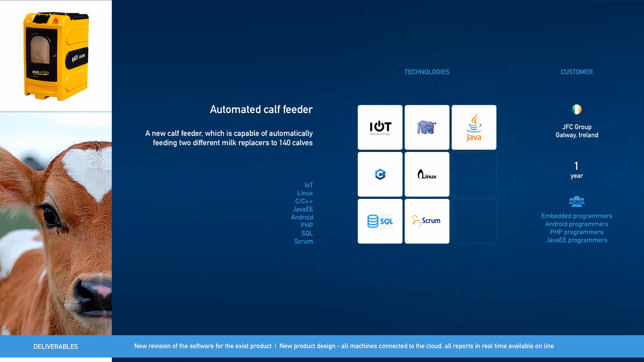Click JFC Group customer name
The height and width of the screenshot is (362, 644).
(x=576, y=127)
